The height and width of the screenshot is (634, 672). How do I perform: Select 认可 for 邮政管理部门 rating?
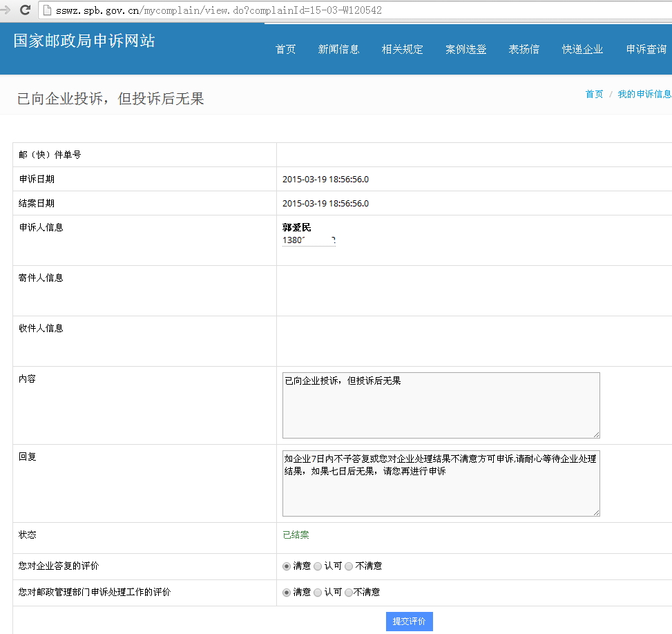pos(318,593)
